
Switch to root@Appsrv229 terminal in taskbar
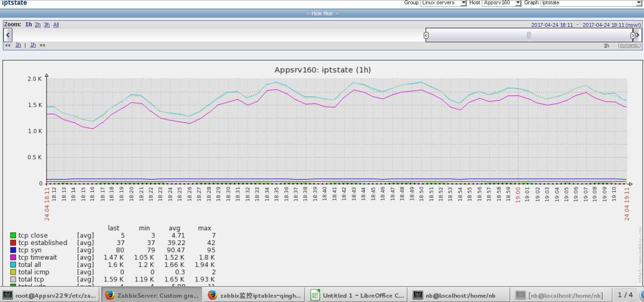pyautogui.click(x=50, y=295)
